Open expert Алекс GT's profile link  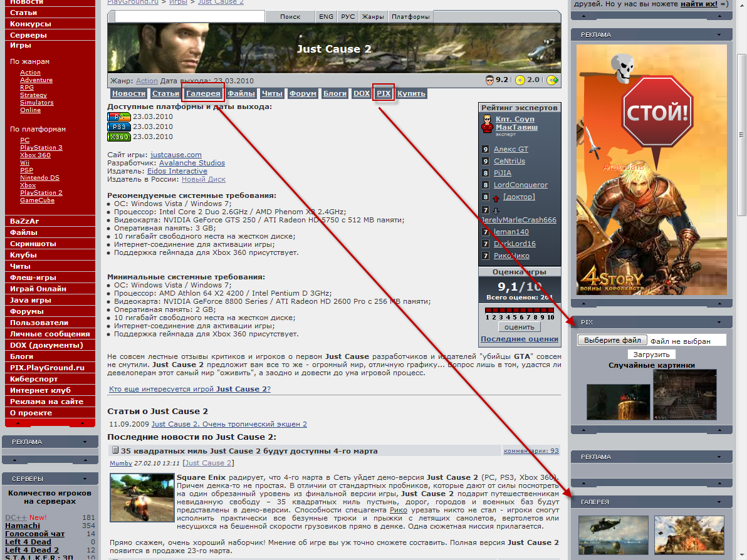tap(511, 149)
